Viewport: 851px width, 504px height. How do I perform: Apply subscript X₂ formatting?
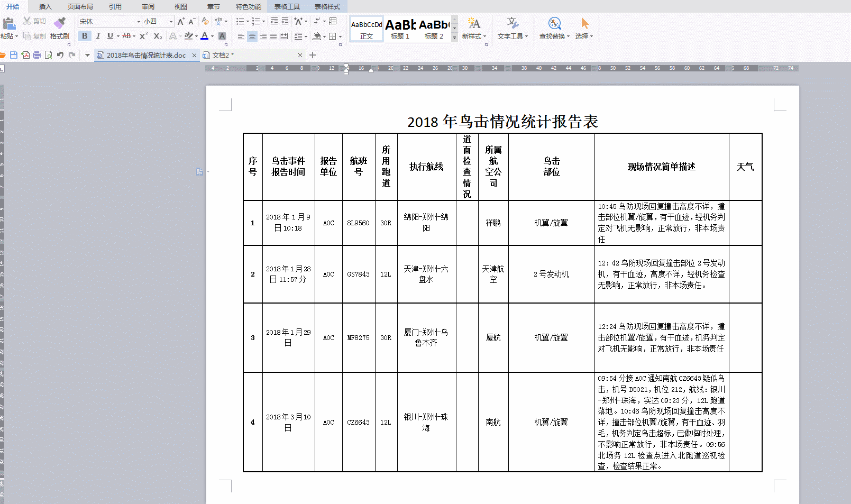click(158, 36)
